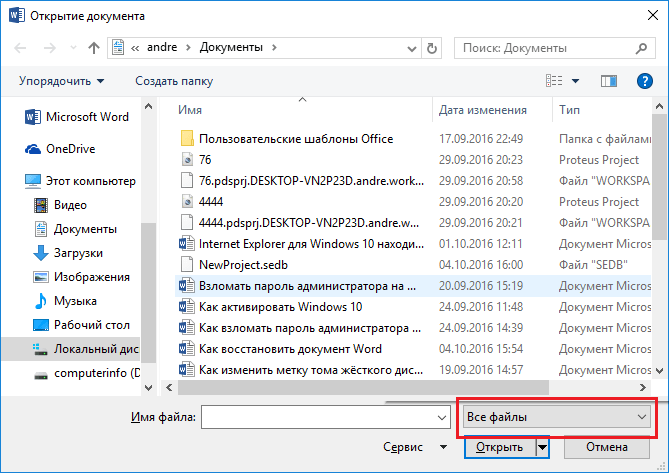Click the horizontal scrollbar right arrow
The height and width of the screenshot is (473, 669).
pyautogui.click(x=643, y=387)
